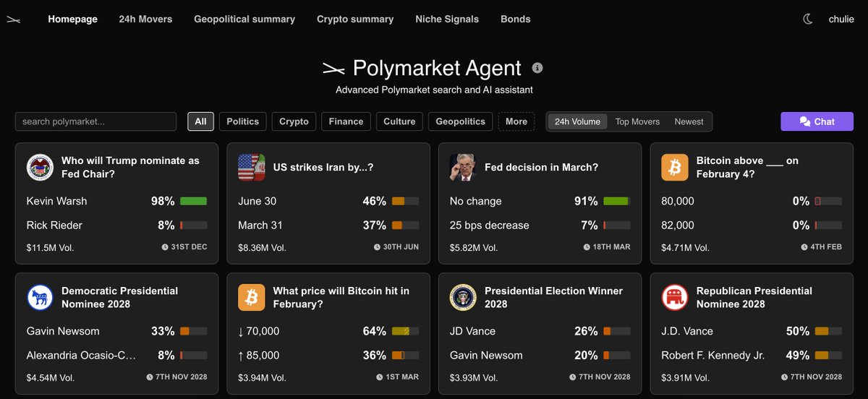Viewport: 868px width, 399px height.
Task: Filter markets by Crypto
Action: click(294, 121)
